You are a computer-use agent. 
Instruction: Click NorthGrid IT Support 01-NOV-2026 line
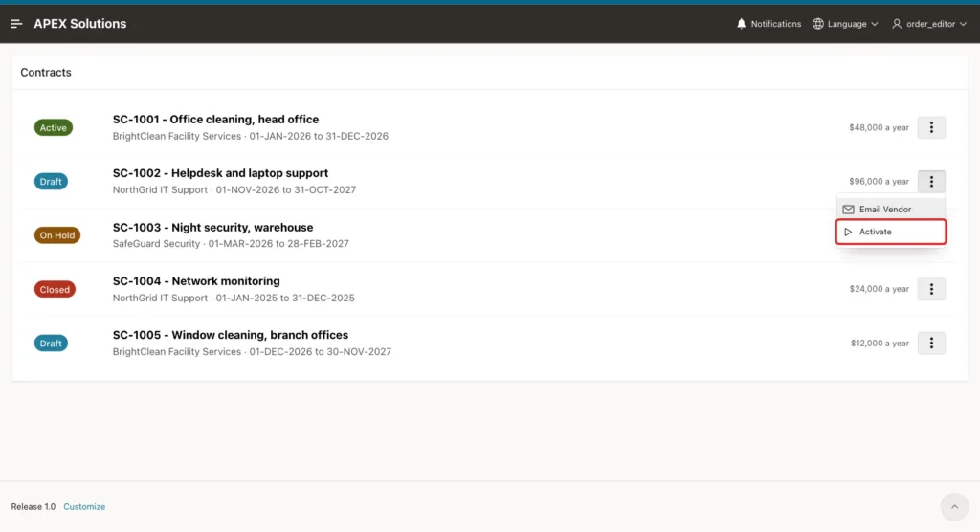coord(234,190)
